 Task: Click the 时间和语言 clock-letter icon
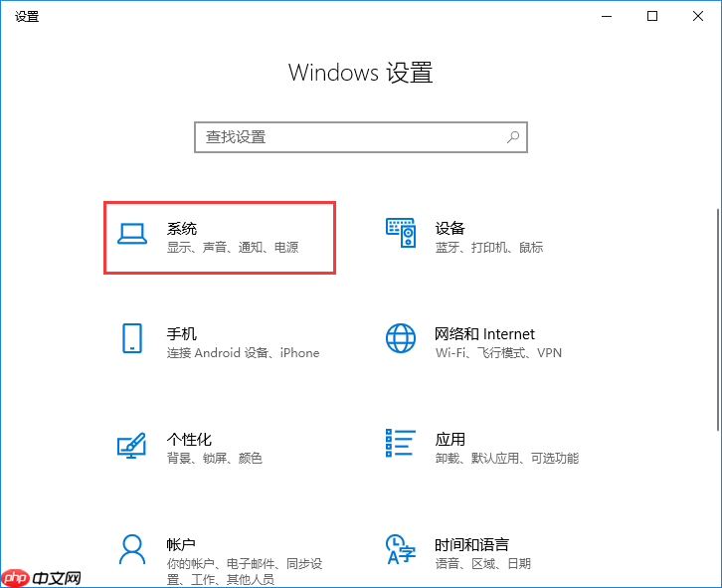[x=401, y=549]
